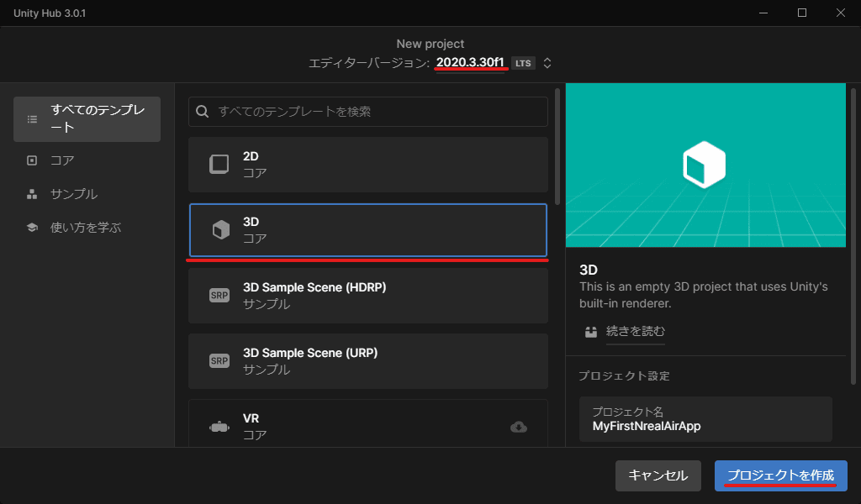861x504 pixels.
Task: Click the New project heading text
Action: 430,44
